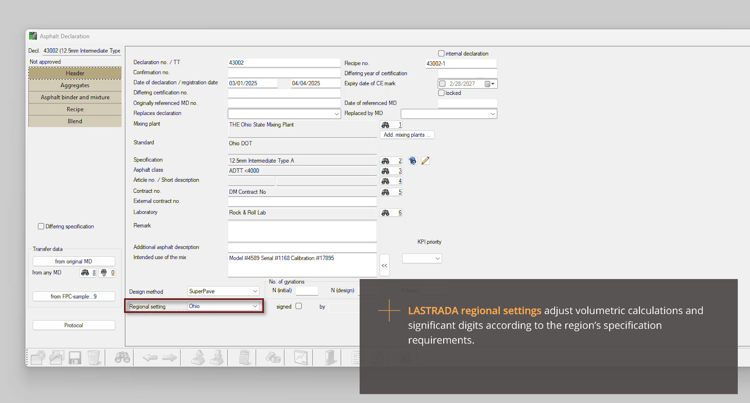Click the 'Date of referenced MD' field
Screen dimensions: 750x403
point(467,103)
